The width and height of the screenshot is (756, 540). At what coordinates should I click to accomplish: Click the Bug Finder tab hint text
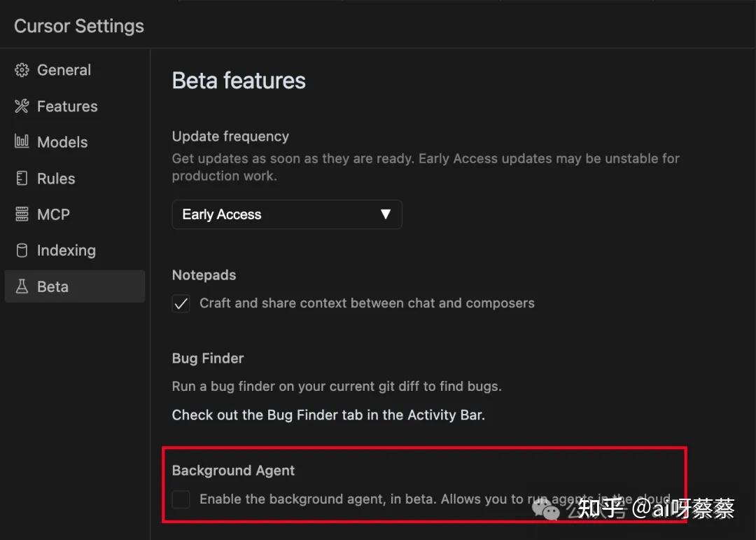(x=328, y=415)
